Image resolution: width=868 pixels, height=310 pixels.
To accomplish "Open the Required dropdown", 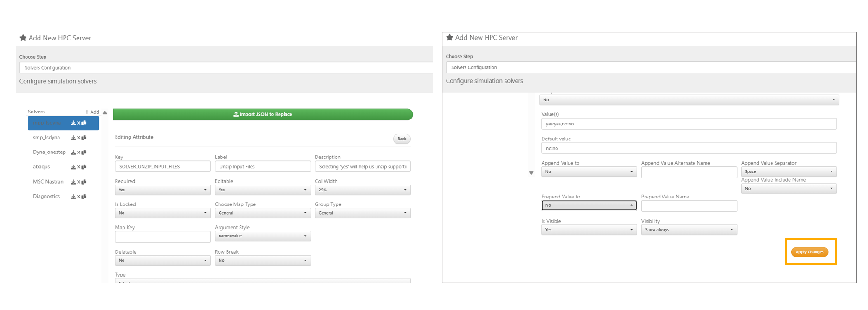I will tap(162, 190).
